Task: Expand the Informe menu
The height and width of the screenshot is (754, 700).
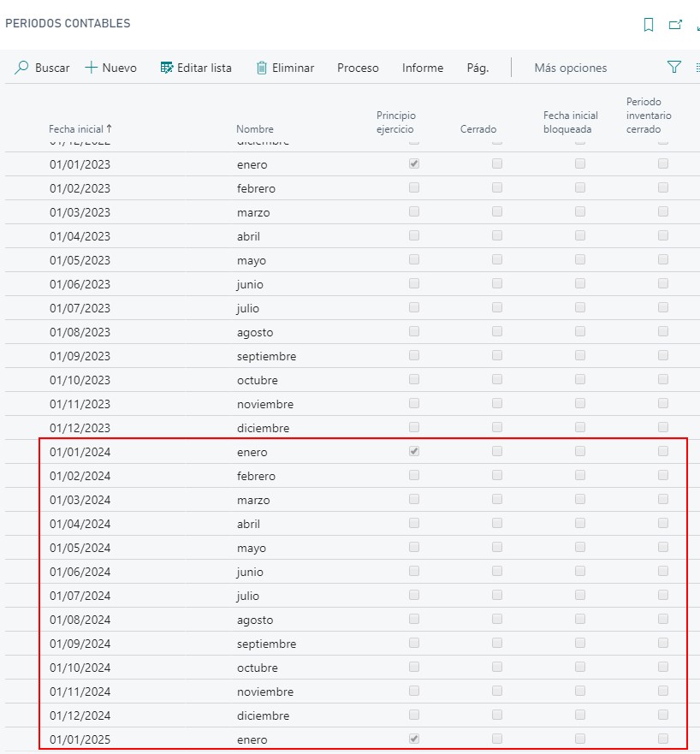Action: click(x=423, y=68)
